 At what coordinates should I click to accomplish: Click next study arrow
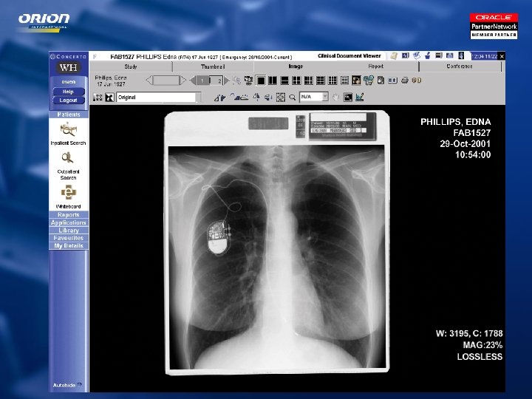pyautogui.click(x=183, y=81)
